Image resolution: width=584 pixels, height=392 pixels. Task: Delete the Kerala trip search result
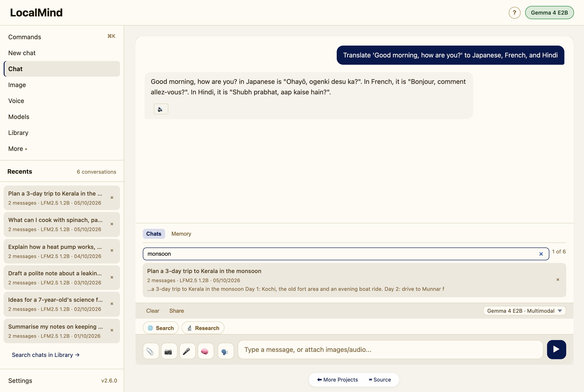(x=558, y=280)
